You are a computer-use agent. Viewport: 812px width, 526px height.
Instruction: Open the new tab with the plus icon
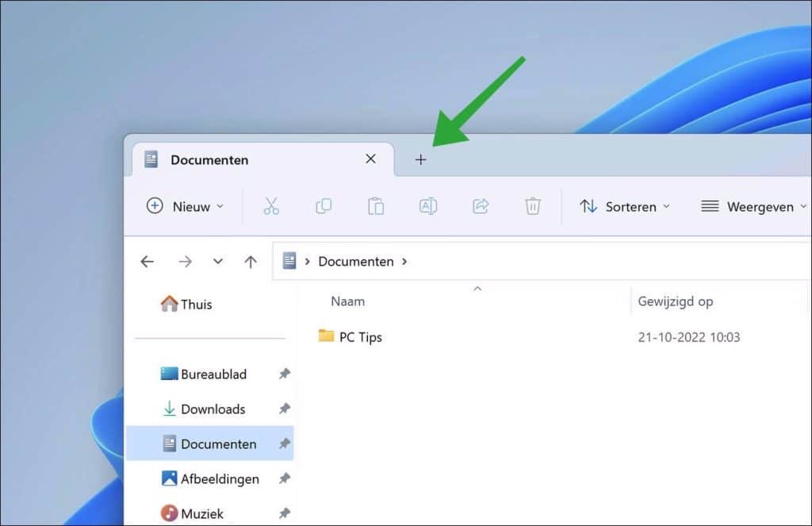(421, 159)
